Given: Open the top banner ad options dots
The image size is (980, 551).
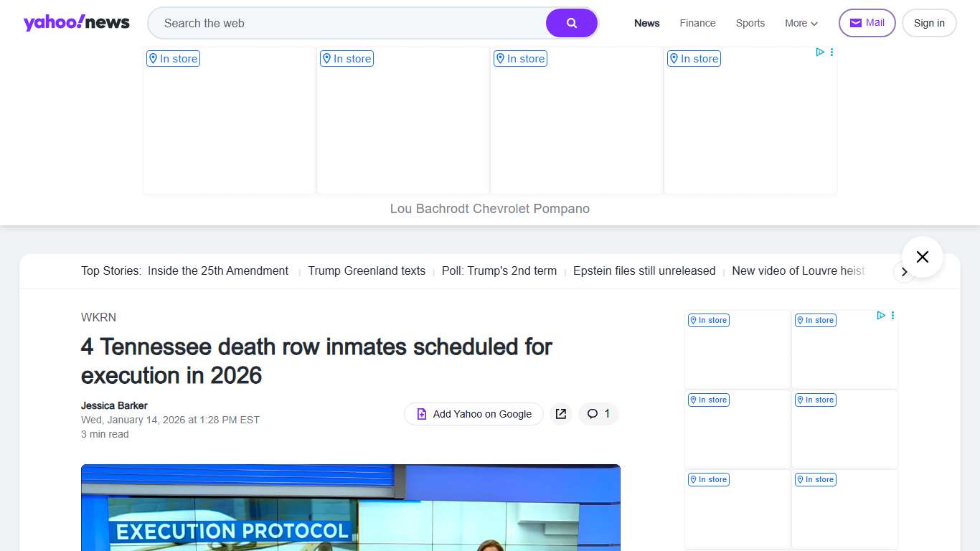Looking at the screenshot, I should [x=831, y=52].
